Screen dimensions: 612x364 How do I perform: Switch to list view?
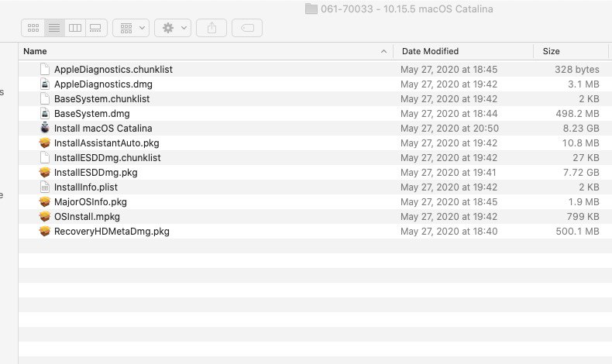click(x=54, y=28)
